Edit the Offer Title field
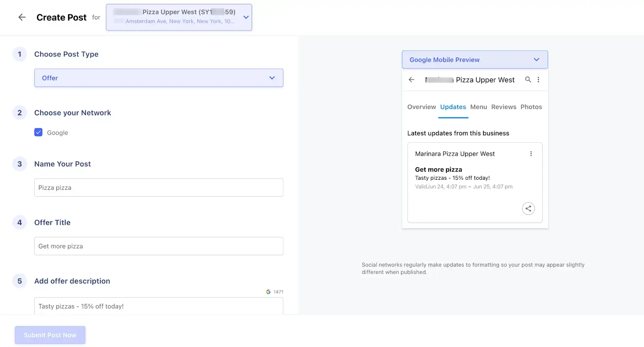Image resolution: width=644 pixels, height=347 pixels. coord(159,246)
